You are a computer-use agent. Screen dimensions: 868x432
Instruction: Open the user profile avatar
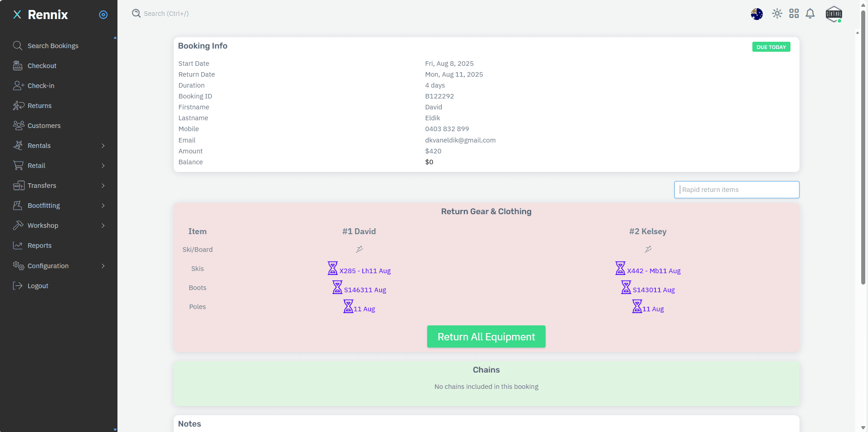[834, 14]
